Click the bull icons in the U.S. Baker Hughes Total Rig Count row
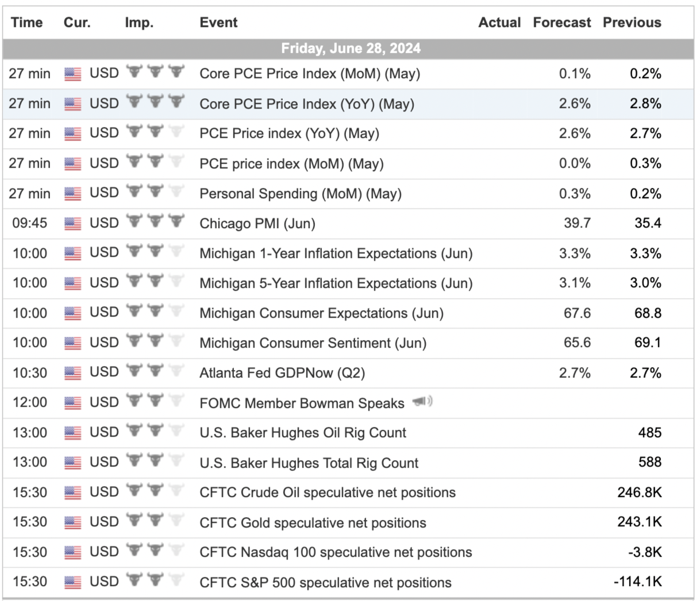The image size is (700, 601). [x=155, y=460]
